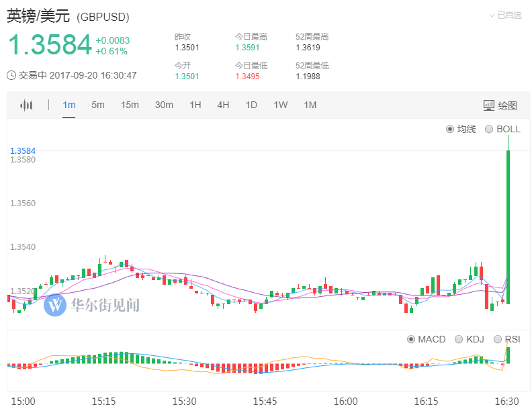This screenshot has width=532, height=415.
Task: Click the 1.3540 price axis label
Action: click(23, 247)
